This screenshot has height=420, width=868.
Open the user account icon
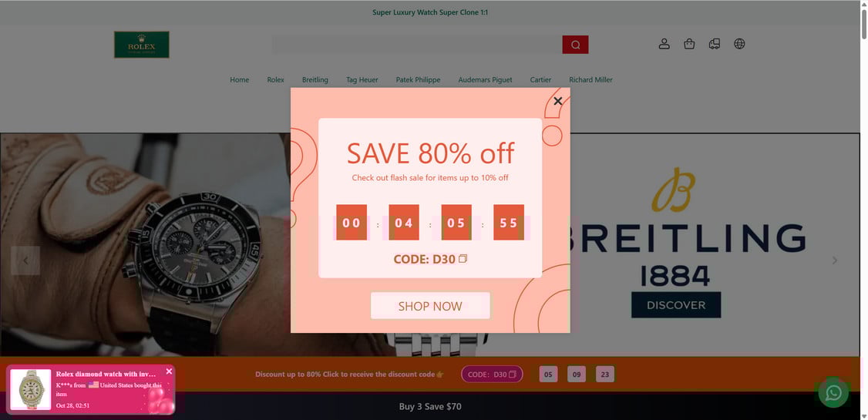(x=664, y=44)
